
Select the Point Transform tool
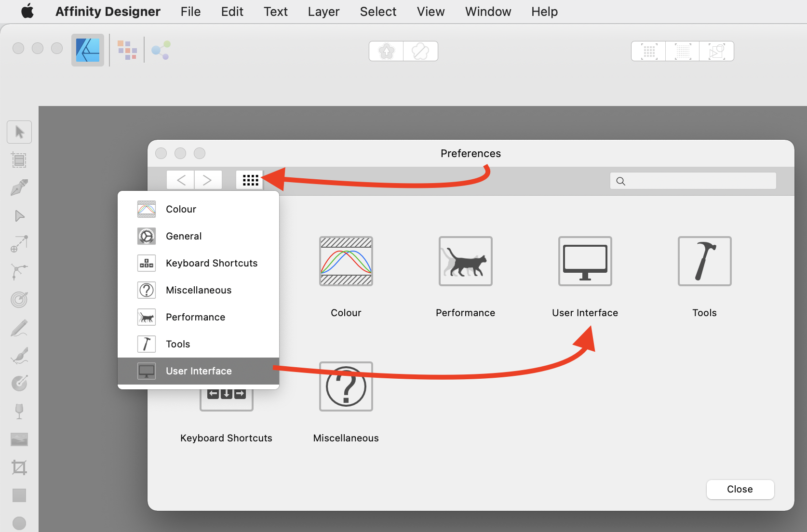tap(19, 244)
